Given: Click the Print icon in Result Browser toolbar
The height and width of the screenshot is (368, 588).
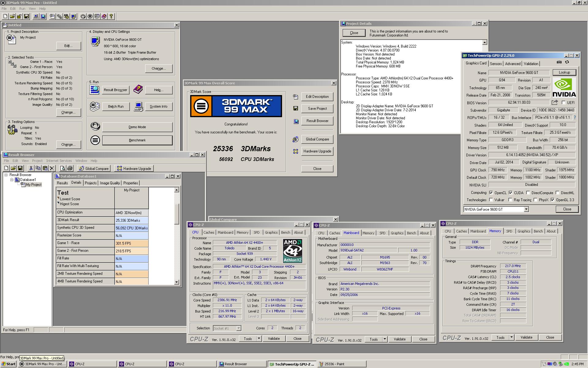Looking at the screenshot, I should [x=70, y=168].
